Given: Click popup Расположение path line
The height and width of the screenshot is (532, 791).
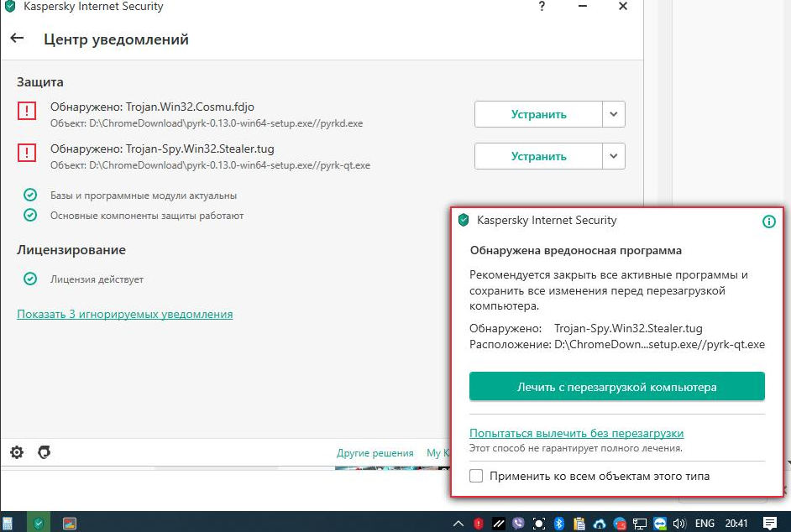Looking at the screenshot, I should point(617,344).
